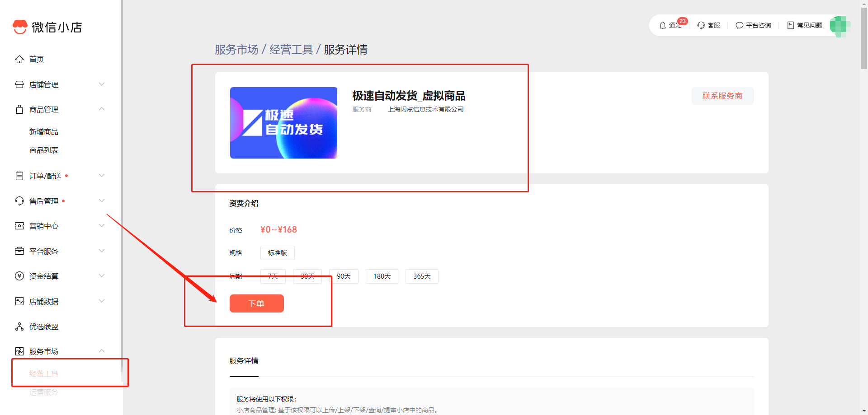Screen dimensions: 868x415
Task: Expand the 店铺管理 chevron
Action: (x=102, y=84)
